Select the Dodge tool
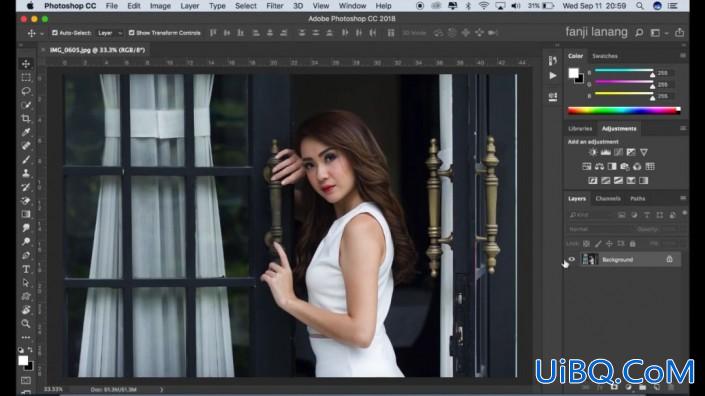 coord(26,242)
